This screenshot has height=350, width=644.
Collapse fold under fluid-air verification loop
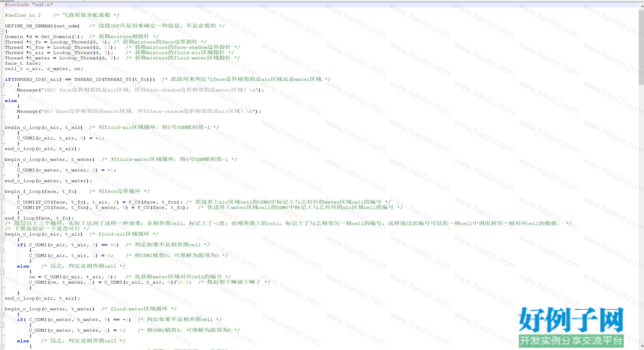[2, 240]
